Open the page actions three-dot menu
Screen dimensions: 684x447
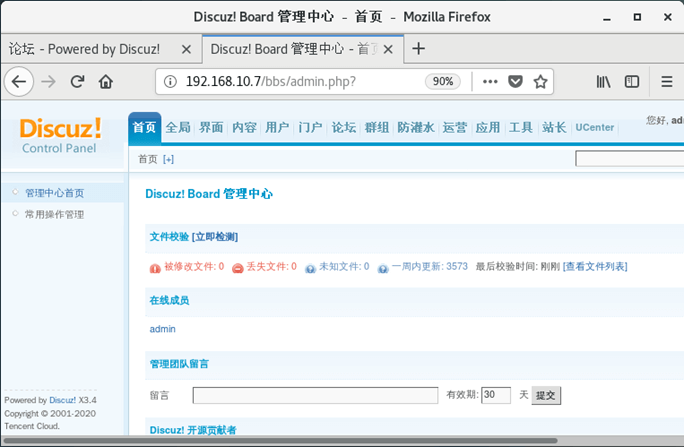coord(490,82)
